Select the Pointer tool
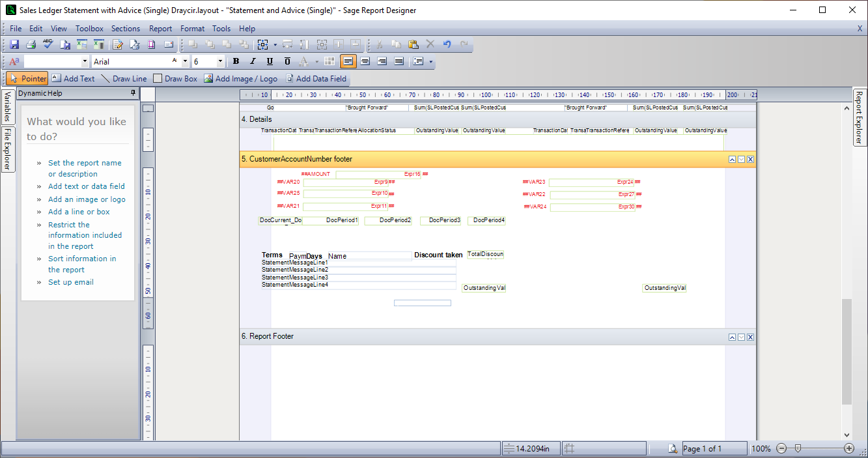 [27, 78]
